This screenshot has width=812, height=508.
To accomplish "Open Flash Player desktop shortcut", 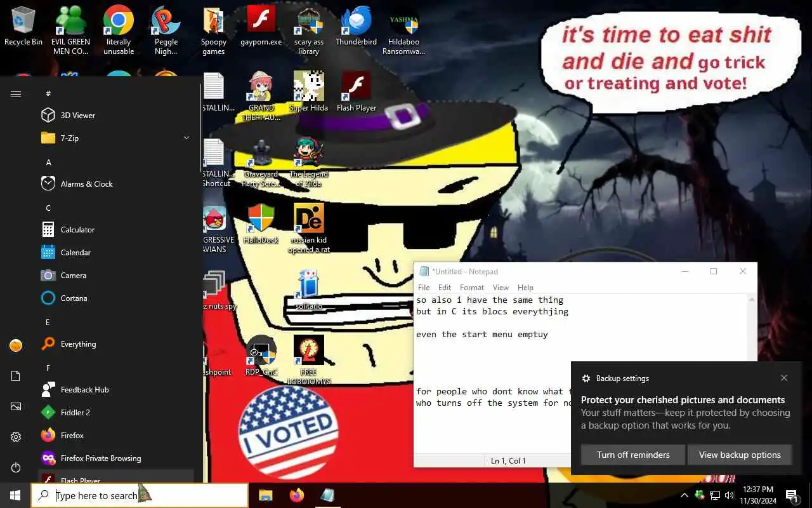I will pyautogui.click(x=356, y=92).
